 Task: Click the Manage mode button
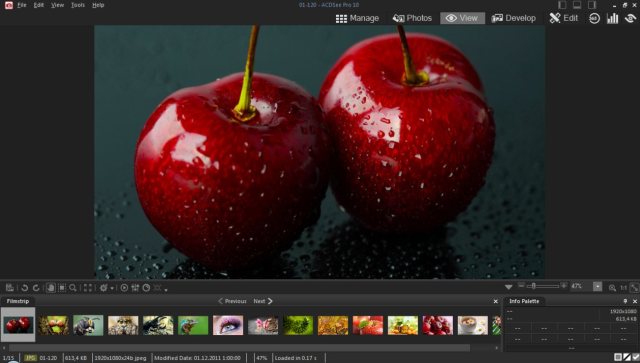[357, 18]
